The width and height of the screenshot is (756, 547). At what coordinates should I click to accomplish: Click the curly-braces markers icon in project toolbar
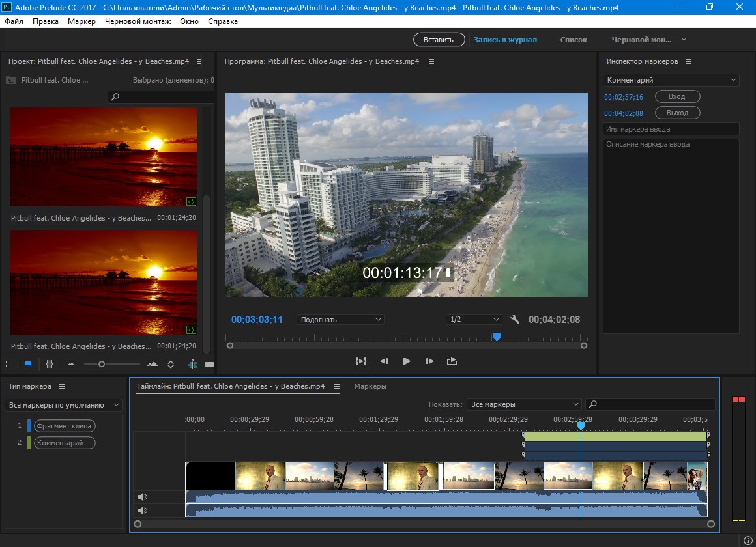click(x=49, y=365)
